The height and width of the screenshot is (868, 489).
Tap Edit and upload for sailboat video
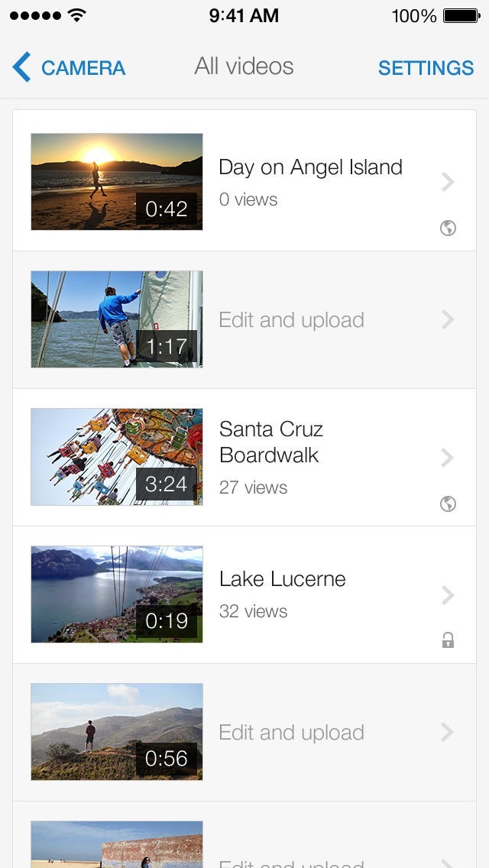point(291,320)
